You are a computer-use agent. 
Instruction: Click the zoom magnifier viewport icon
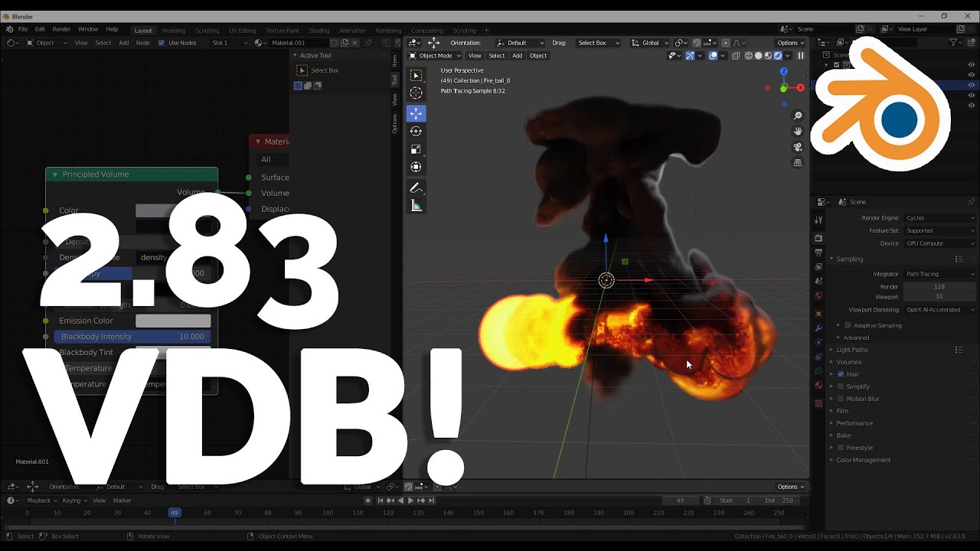click(798, 116)
